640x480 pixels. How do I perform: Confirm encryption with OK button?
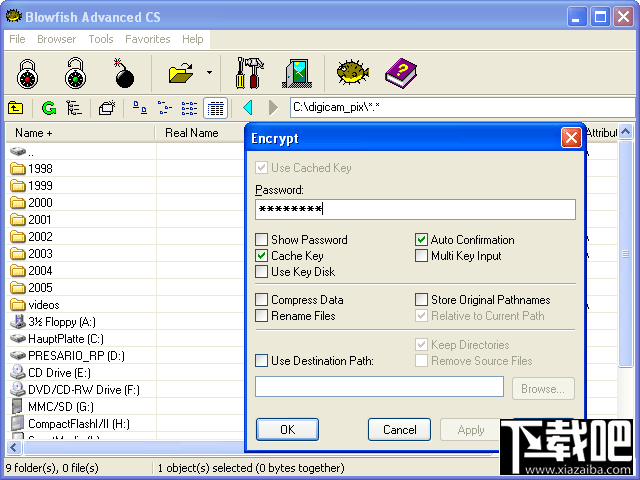[x=287, y=429]
